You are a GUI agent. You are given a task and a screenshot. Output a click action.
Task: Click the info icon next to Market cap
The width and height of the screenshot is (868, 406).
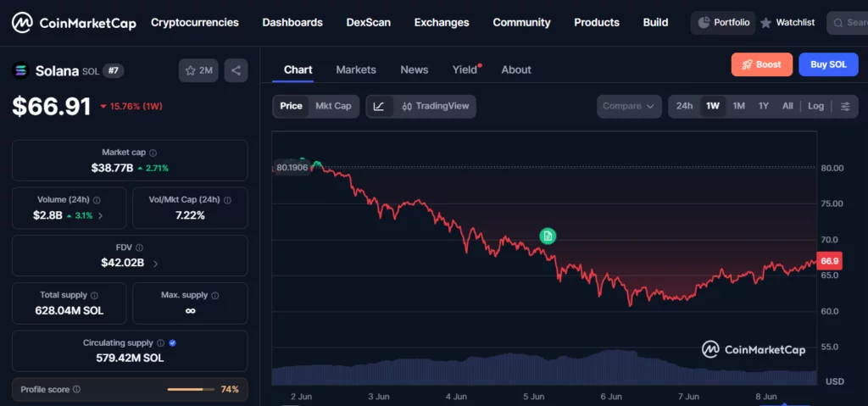(153, 153)
